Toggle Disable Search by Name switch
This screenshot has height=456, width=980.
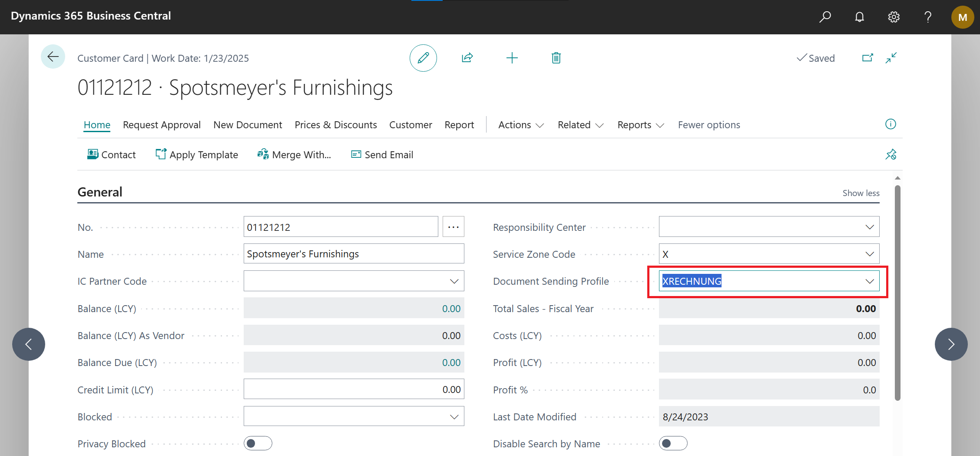[x=673, y=443]
